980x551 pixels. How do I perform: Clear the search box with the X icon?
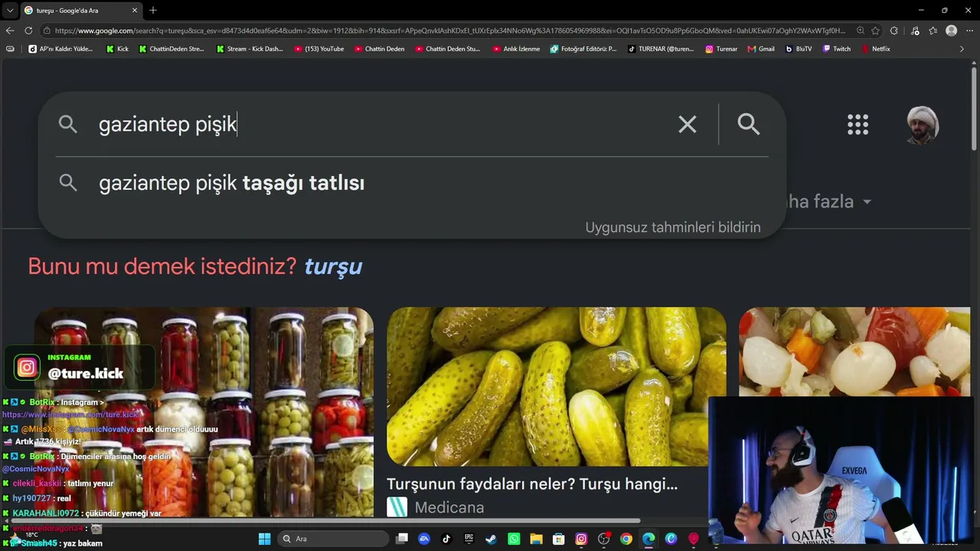(688, 125)
